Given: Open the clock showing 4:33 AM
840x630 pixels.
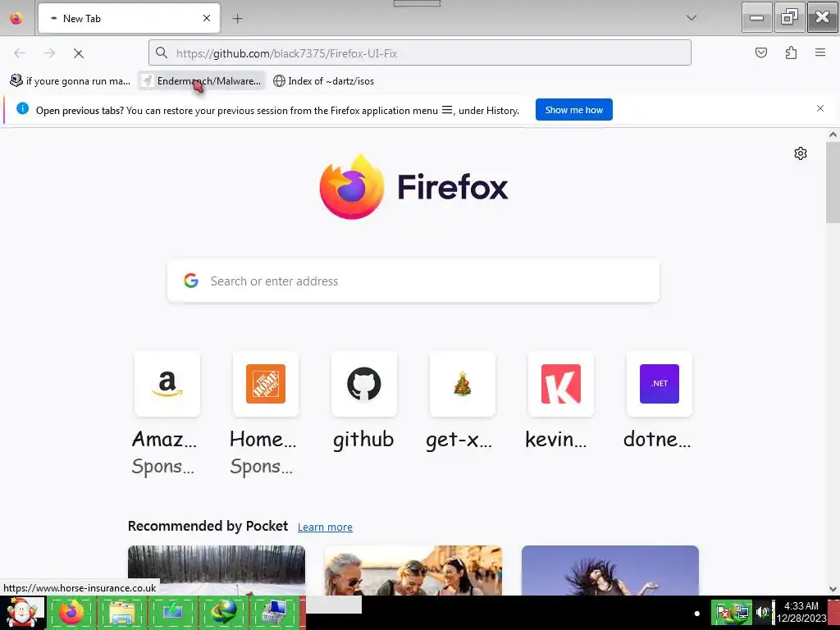Looking at the screenshot, I should pos(801,612).
